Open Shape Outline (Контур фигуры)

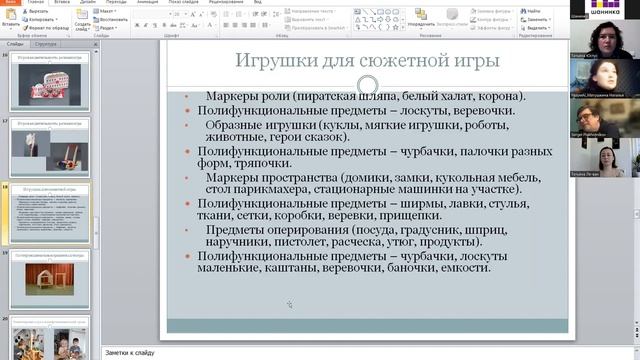490,20
